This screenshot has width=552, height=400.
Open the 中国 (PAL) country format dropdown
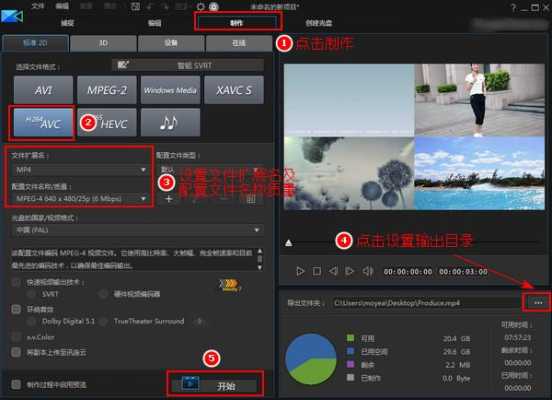click(x=137, y=230)
